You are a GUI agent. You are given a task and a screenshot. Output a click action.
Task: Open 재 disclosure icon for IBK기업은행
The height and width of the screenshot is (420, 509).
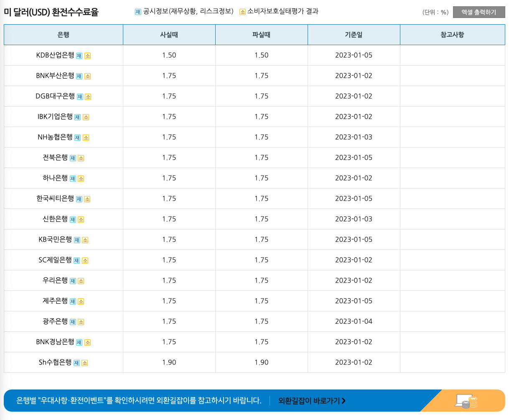[77, 117]
